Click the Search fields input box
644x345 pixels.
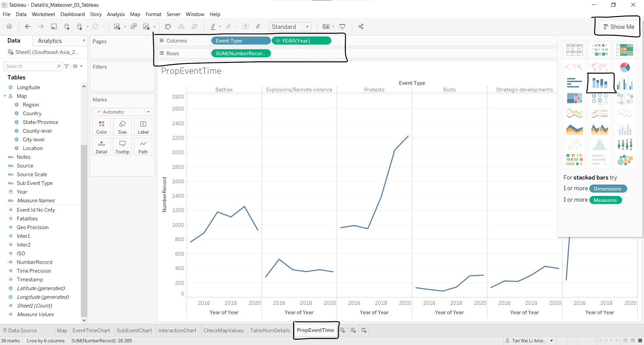31,66
